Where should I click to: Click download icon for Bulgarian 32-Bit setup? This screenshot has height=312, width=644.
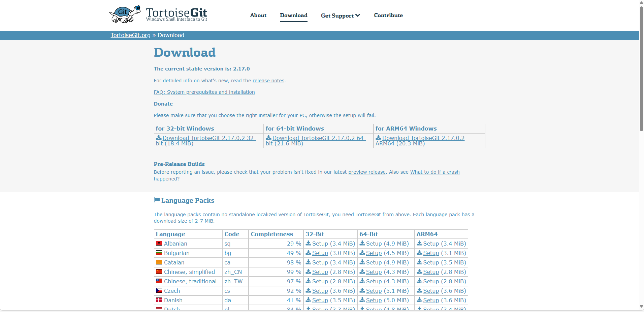pyautogui.click(x=308, y=253)
